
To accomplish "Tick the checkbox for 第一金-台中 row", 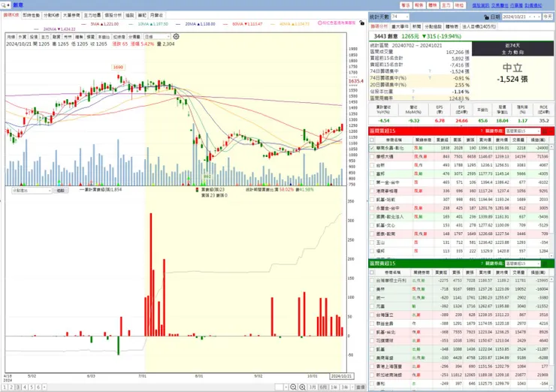I will pos(372,182).
